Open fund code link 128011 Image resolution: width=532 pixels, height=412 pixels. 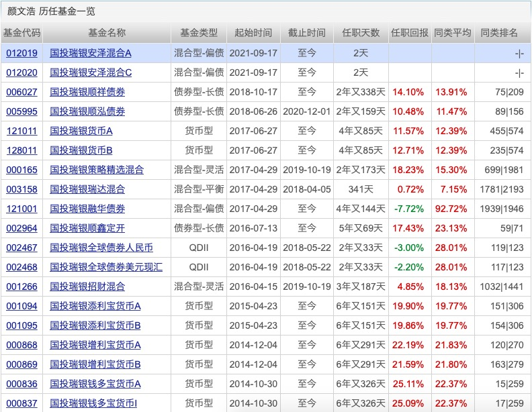pos(21,150)
